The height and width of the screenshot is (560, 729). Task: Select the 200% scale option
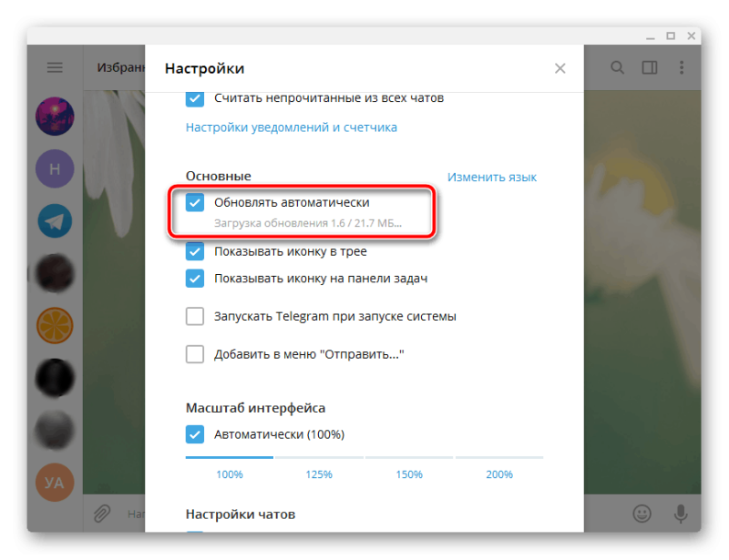pos(499,474)
